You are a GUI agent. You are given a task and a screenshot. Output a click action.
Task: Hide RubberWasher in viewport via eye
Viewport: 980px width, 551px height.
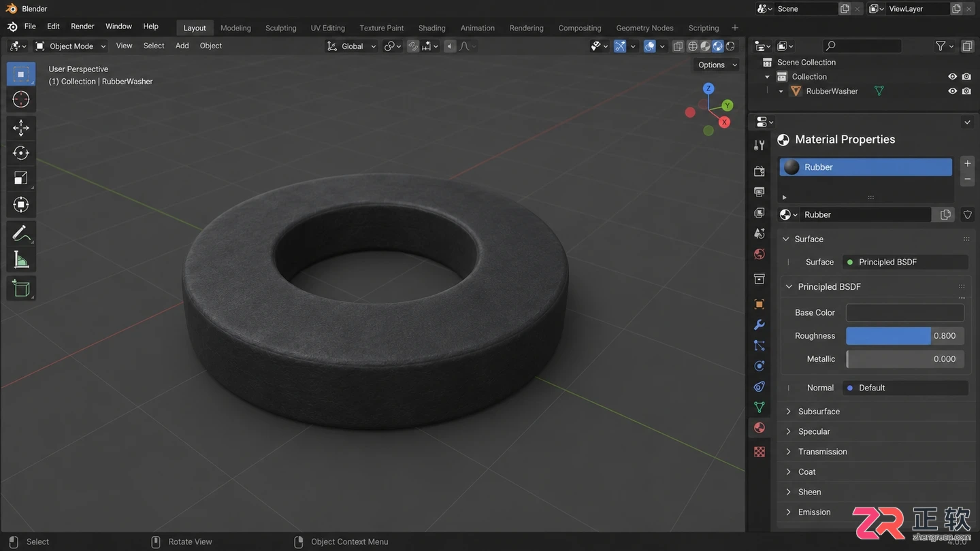point(952,91)
